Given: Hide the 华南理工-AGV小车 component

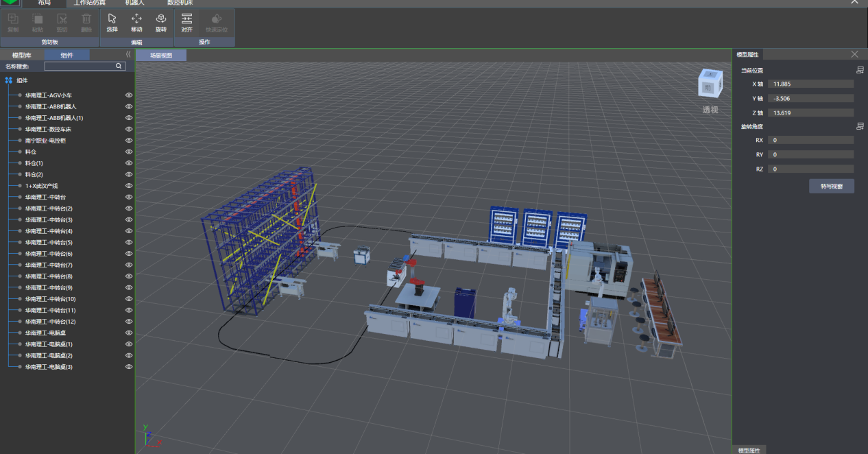Looking at the screenshot, I should [128, 95].
